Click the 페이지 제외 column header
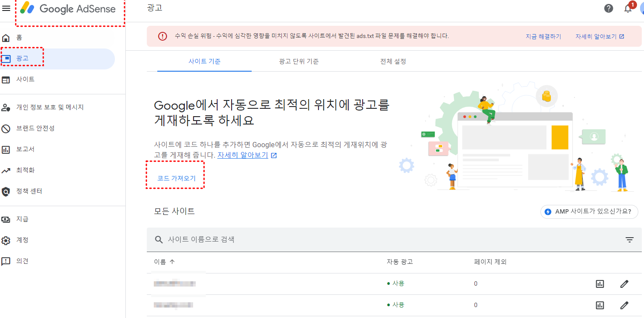Viewport: 644px width, 318px height. click(x=490, y=262)
